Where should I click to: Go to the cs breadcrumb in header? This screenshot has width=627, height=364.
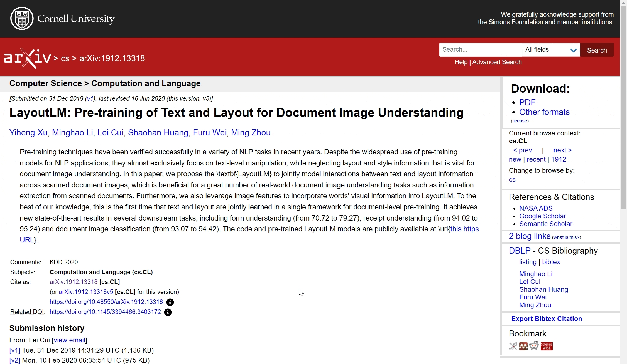pyautogui.click(x=65, y=58)
